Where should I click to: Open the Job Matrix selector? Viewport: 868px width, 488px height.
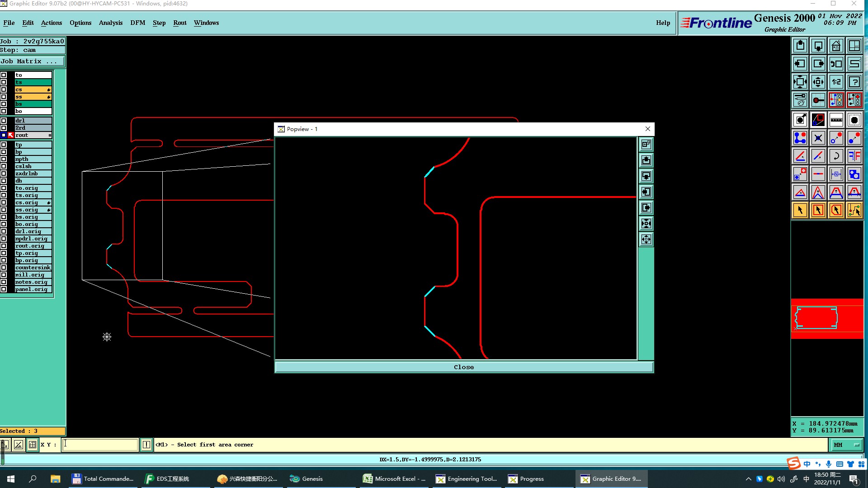[32, 61]
